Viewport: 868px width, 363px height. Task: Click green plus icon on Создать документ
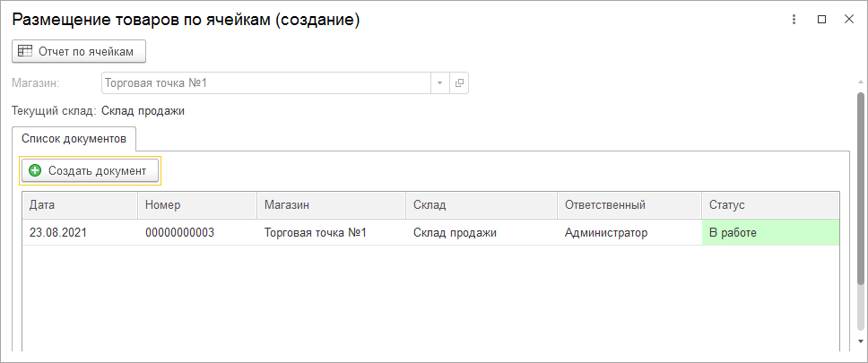pyautogui.click(x=35, y=170)
